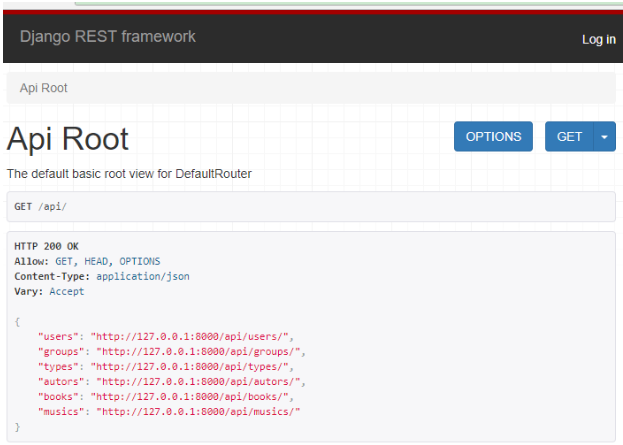The image size is (623, 445).
Task: Open the users API endpoint URL
Action: 189,337
